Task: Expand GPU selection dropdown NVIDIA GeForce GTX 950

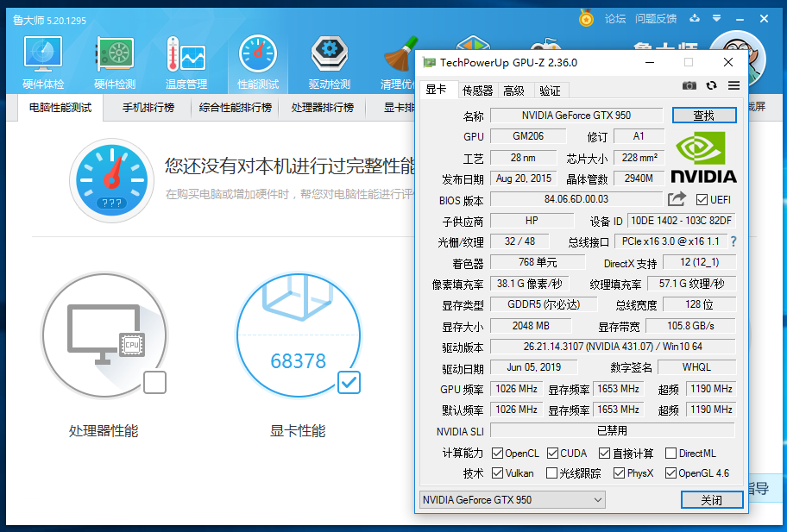Action: point(513,500)
